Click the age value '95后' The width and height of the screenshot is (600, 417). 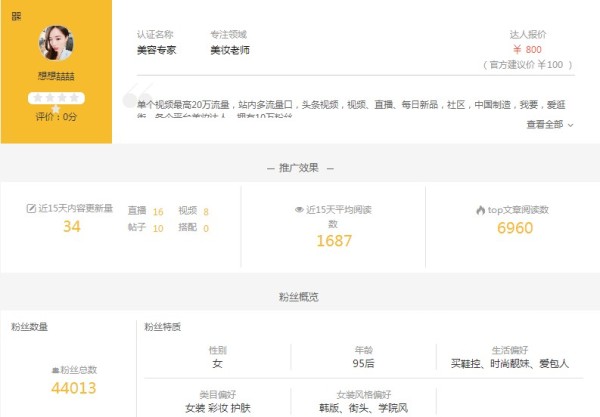tap(363, 363)
